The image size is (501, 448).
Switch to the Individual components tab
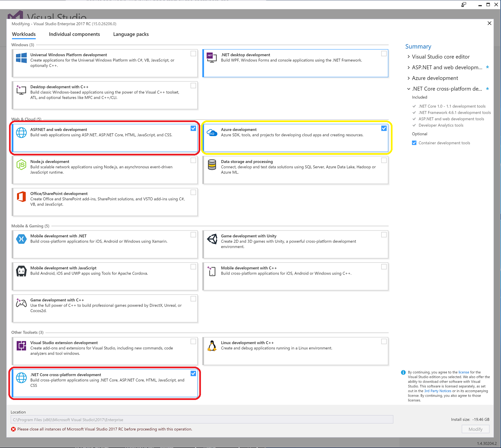coord(74,34)
